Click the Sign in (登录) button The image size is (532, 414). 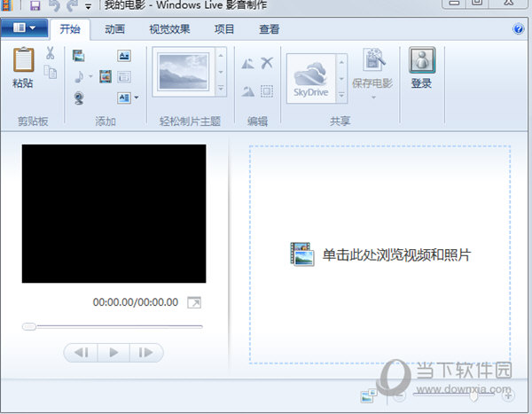tap(422, 68)
